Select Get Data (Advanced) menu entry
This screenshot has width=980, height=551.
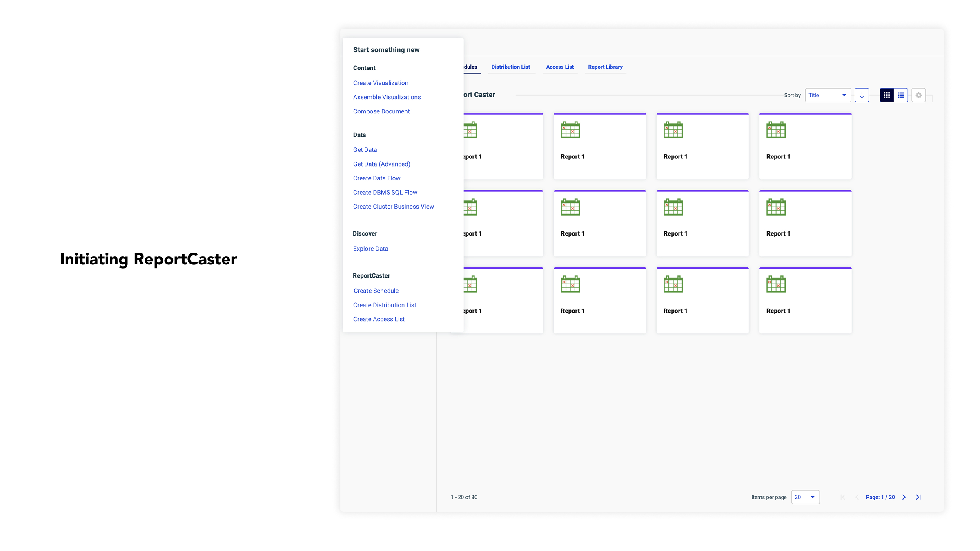(x=381, y=164)
